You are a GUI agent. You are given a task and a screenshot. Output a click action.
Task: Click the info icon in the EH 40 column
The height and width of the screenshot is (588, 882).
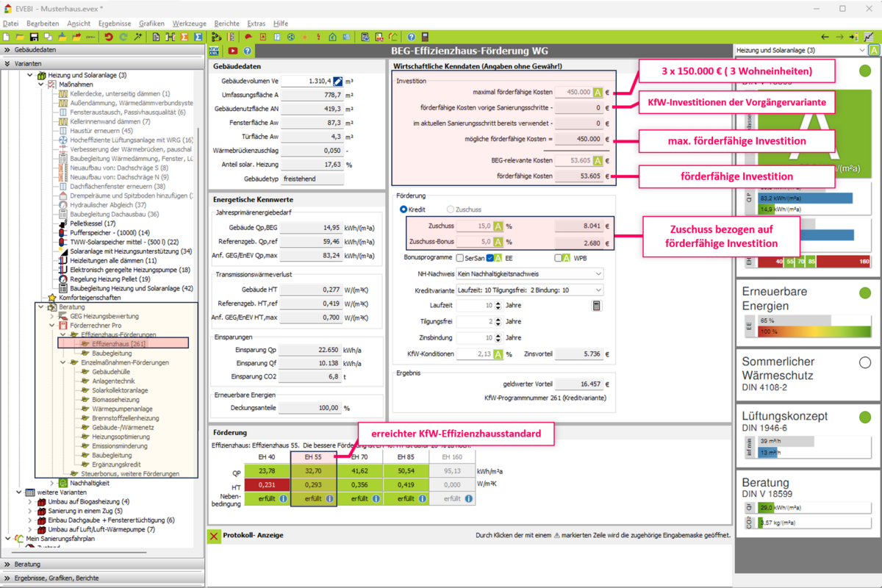[284, 498]
